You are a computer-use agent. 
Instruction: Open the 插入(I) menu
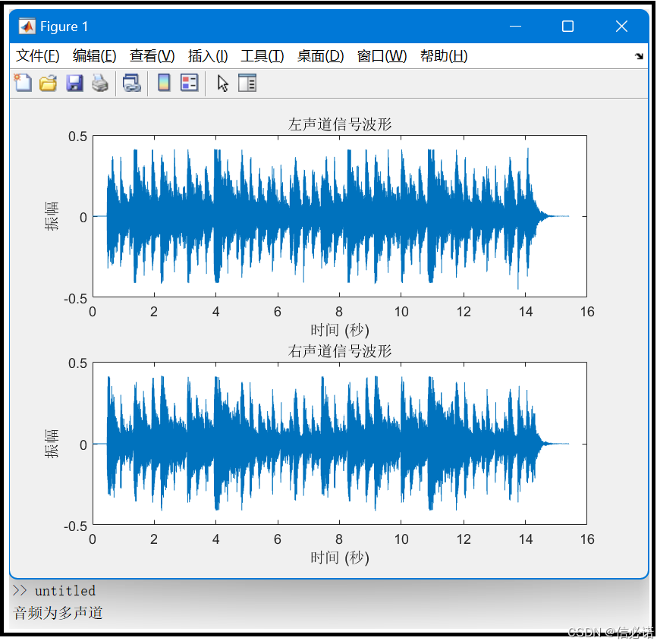pyautogui.click(x=208, y=55)
